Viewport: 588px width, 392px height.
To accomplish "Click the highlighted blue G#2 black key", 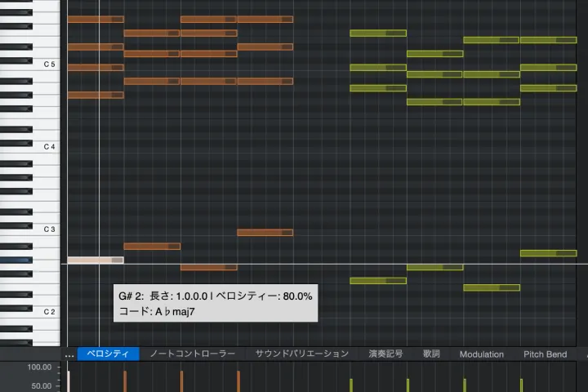I will pyautogui.click(x=16, y=260).
